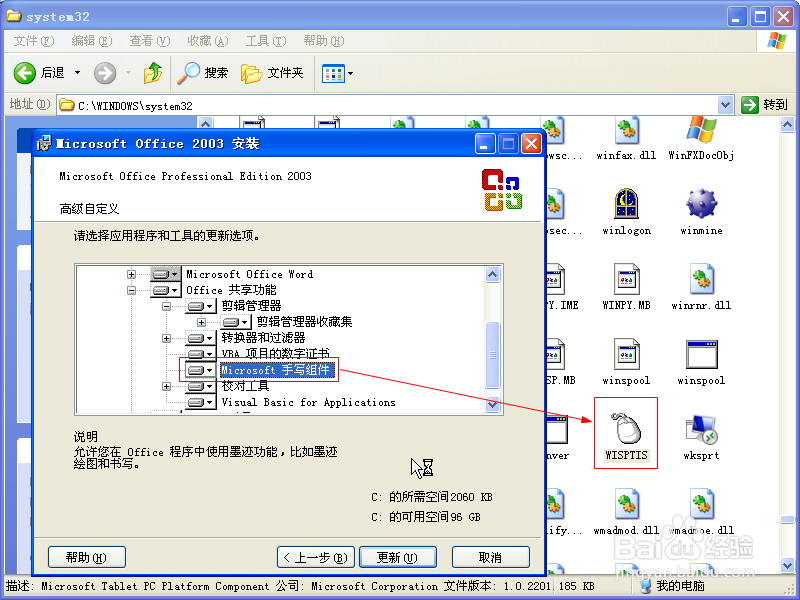Select the winmine game icon
The height and width of the screenshot is (600, 800).
pos(701,205)
